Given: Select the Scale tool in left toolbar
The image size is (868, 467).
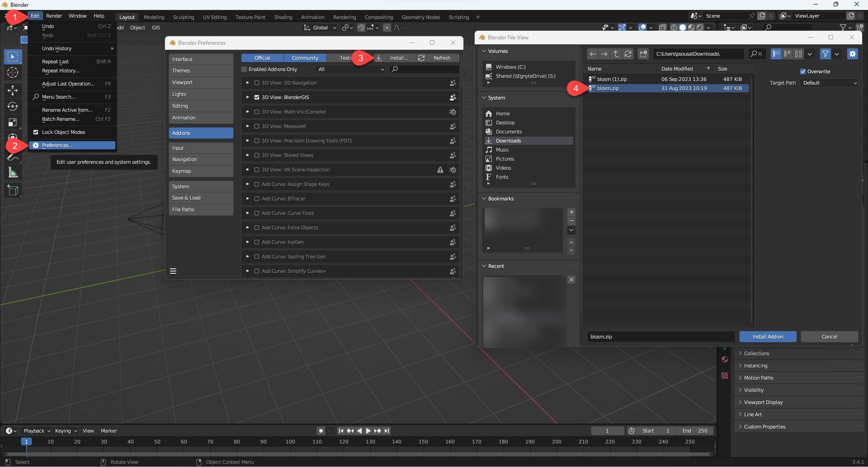Looking at the screenshot, I should click(13, 122).
